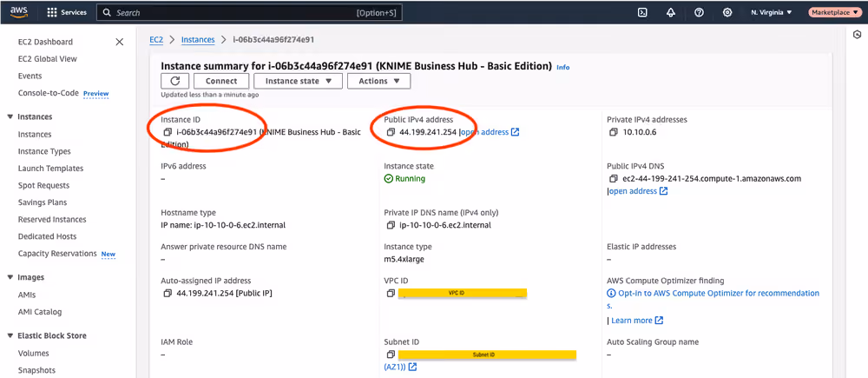Collapse the Instances sidebar section
The height and width of the screenshot is (378, 868).
click(x=10, y=117)
